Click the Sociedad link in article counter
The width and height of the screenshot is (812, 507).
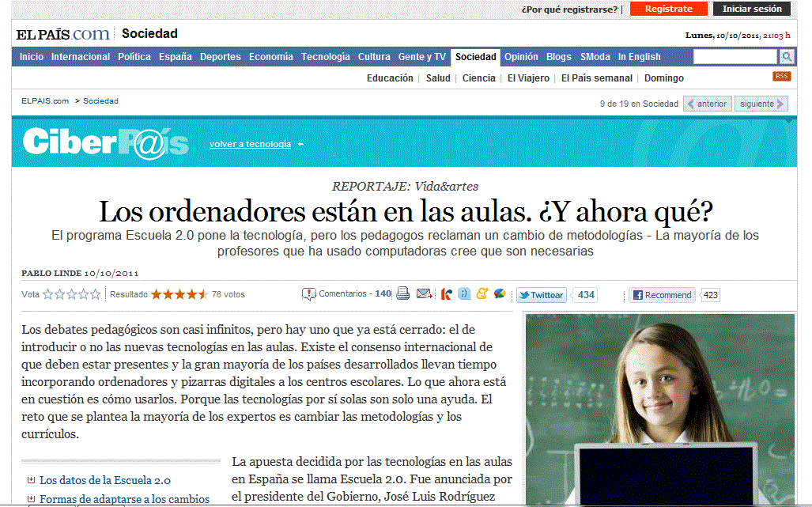(660, 104)
